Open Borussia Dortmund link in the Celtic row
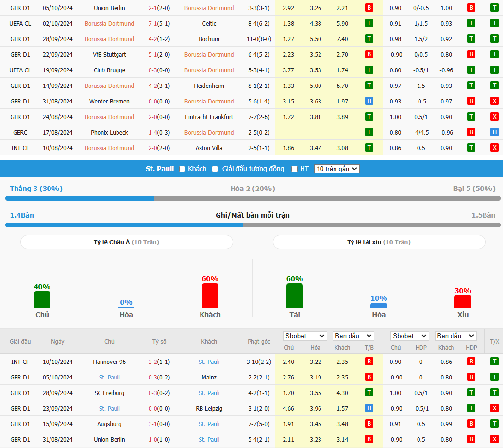The height and width of the screenshot is (448, 503). [x=109, y=23]
